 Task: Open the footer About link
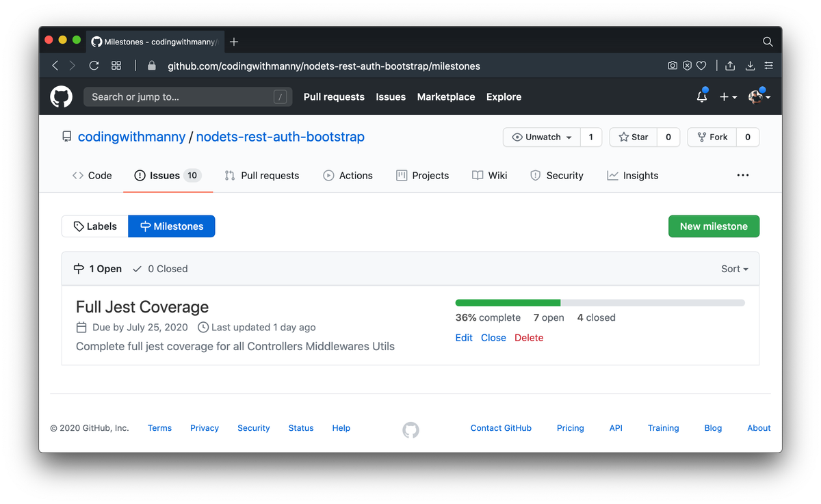[759, 428]
